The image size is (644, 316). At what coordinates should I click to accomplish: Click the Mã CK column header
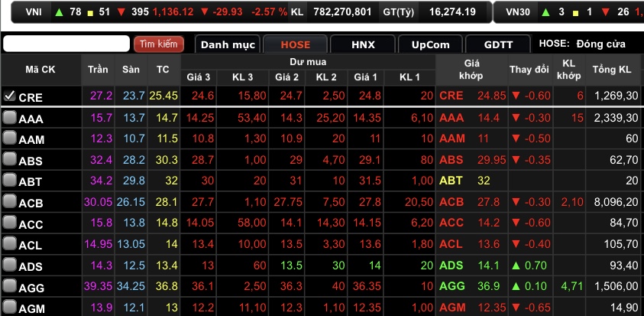[x=40, y=70]
